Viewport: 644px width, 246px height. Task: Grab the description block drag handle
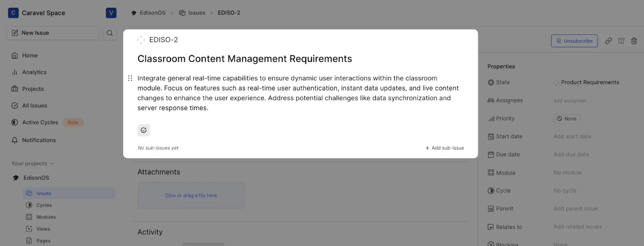130,78
